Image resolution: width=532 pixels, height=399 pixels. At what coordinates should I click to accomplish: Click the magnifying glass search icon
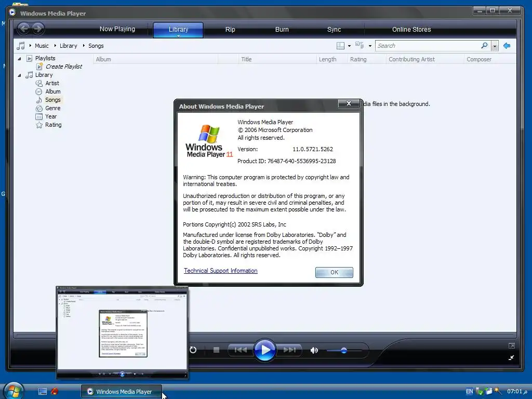tap(485, 46)
